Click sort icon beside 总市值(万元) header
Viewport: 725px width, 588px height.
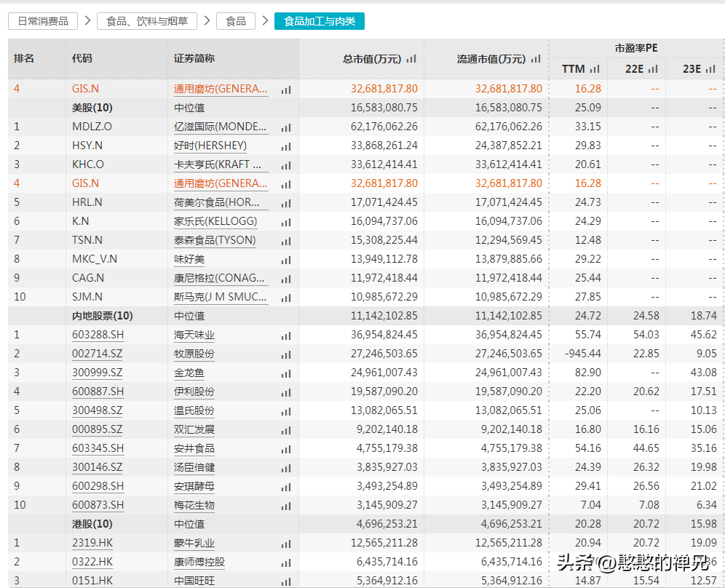411,59
